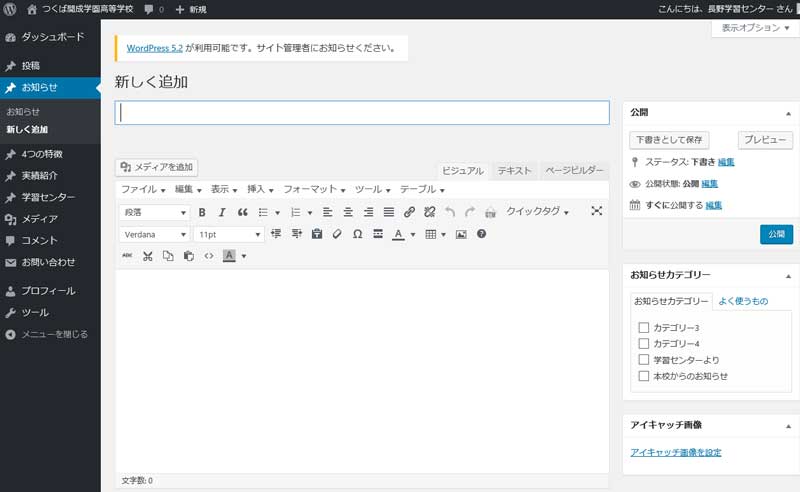Click the メディアを追加 button
Screen dimensions: 800x492
coord(157,167)
